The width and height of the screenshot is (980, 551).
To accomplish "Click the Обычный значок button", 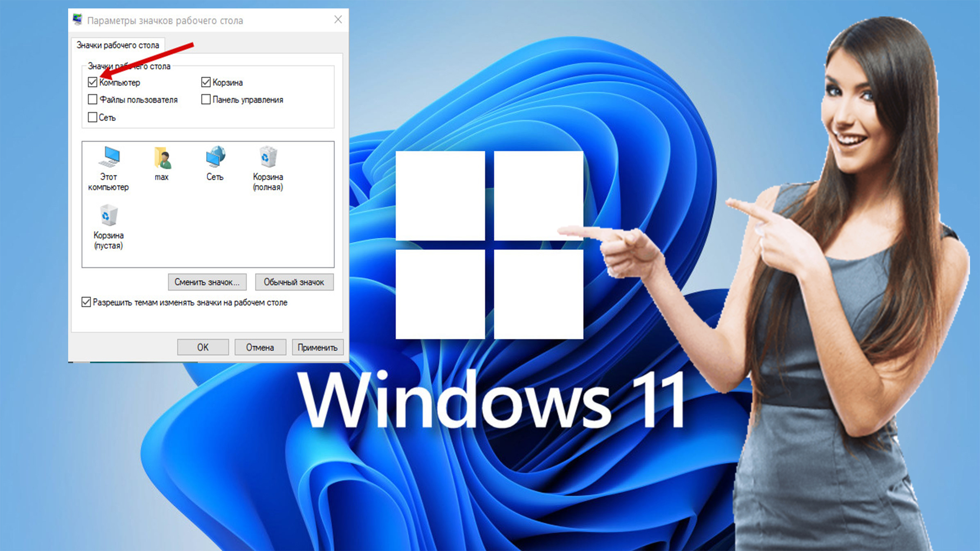I will [x=294, y=282].
